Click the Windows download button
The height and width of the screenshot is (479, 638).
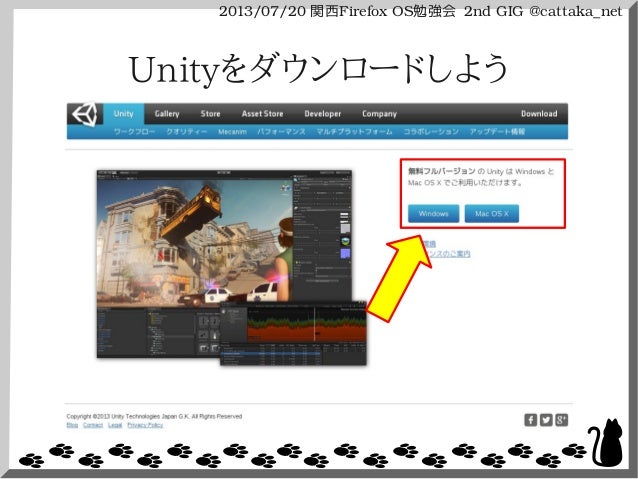click(x=433, y=214)
